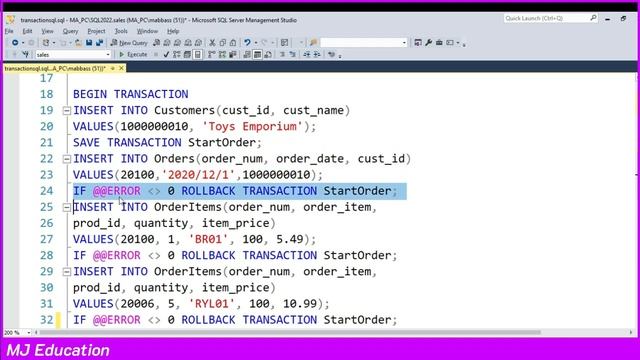Toggle Include Live Query Statistics
The height and width of the screenshot is (360, 640).
[x=222, y=54]
